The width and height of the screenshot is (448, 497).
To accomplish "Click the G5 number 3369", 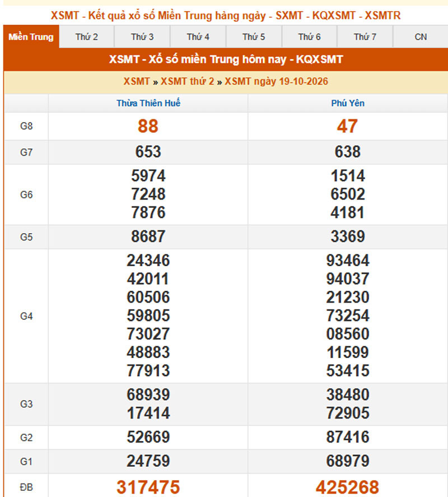I will tap(348, 236).
